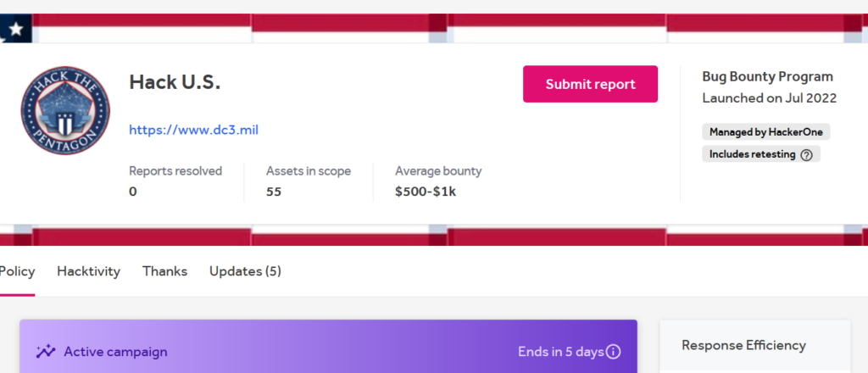Open the Hacktivity tab
Image resolution: width=868 pixels, height=373 pixels.
[88, 271]
